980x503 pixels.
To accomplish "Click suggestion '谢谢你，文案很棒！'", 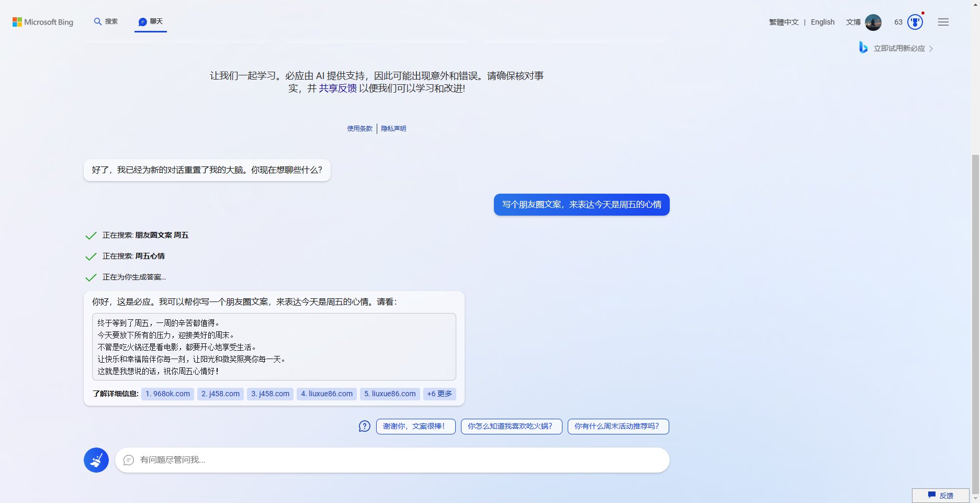I will 415,427.
